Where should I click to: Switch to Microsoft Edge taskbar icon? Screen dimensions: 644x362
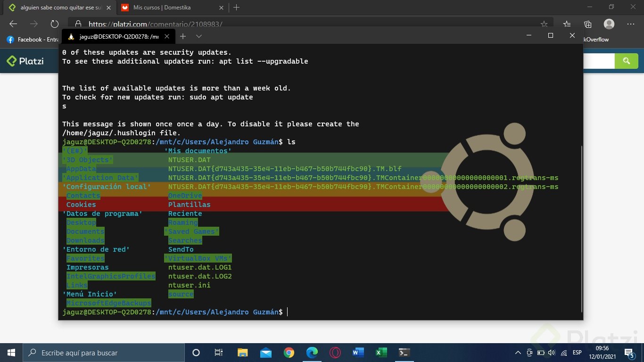coord(312,353)
